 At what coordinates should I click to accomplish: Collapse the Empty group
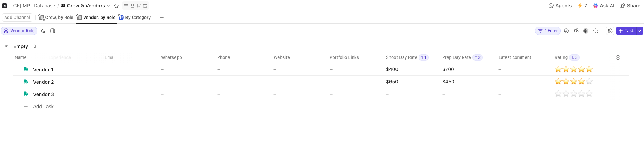click(6, 46)
